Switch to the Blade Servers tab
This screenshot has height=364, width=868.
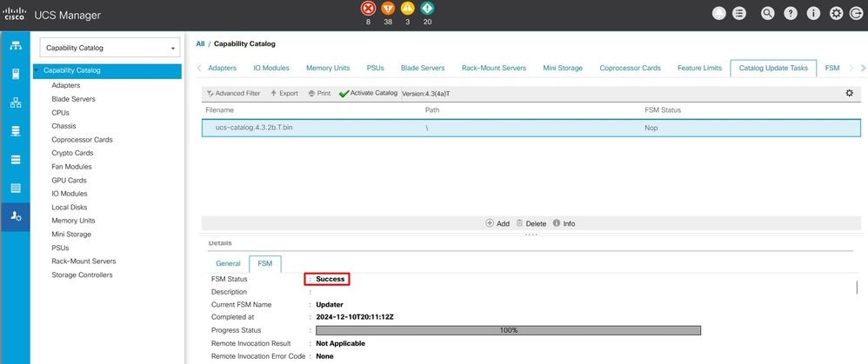[423, 68]
